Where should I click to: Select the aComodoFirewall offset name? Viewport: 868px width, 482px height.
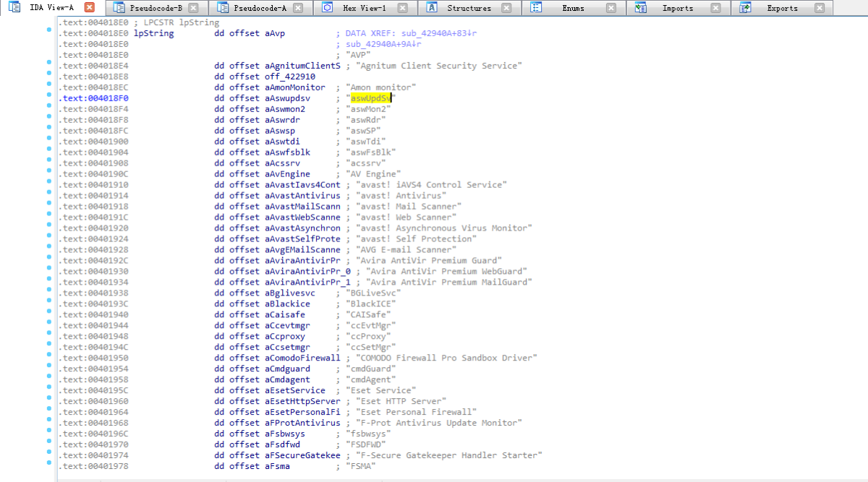[x=302, y=358]
